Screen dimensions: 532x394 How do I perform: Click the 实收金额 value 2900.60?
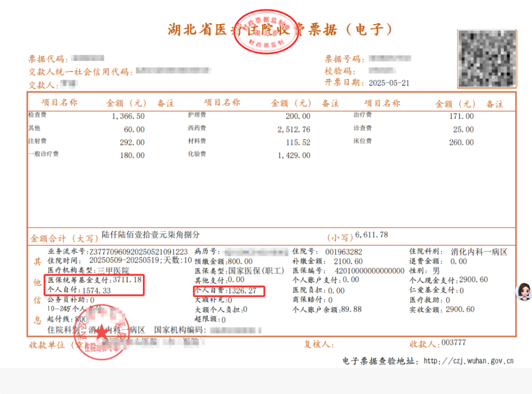[460, 309]
